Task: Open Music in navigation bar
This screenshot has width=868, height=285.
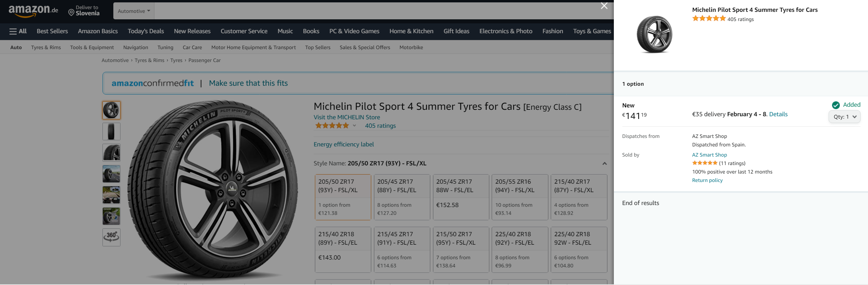Action: tap(285, 31)
